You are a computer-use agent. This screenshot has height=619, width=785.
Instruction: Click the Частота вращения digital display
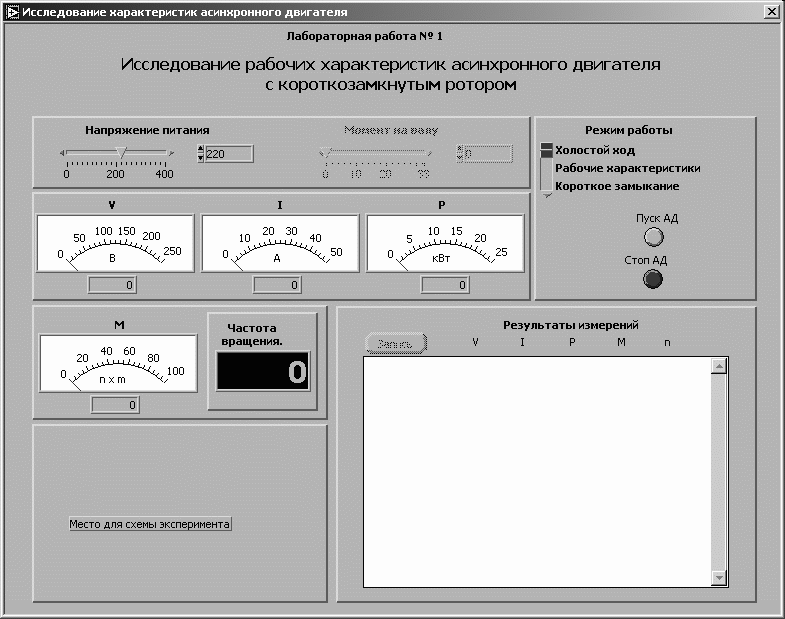click(263, 372)
